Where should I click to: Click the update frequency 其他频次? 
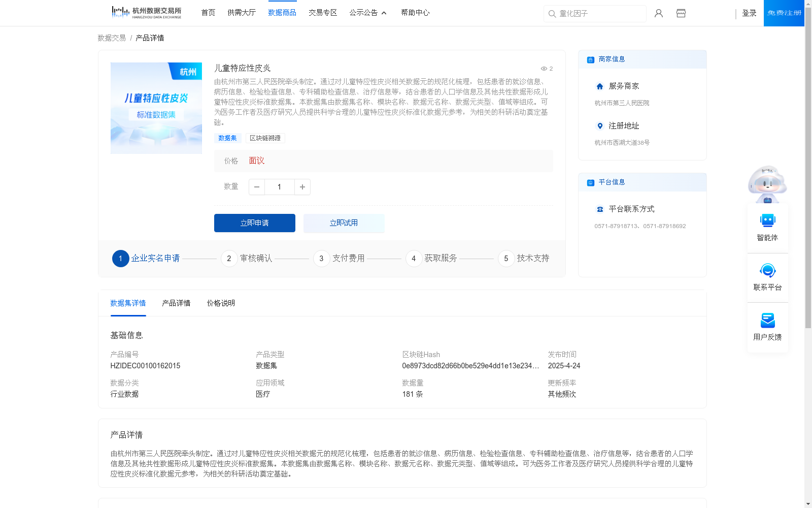562,394
